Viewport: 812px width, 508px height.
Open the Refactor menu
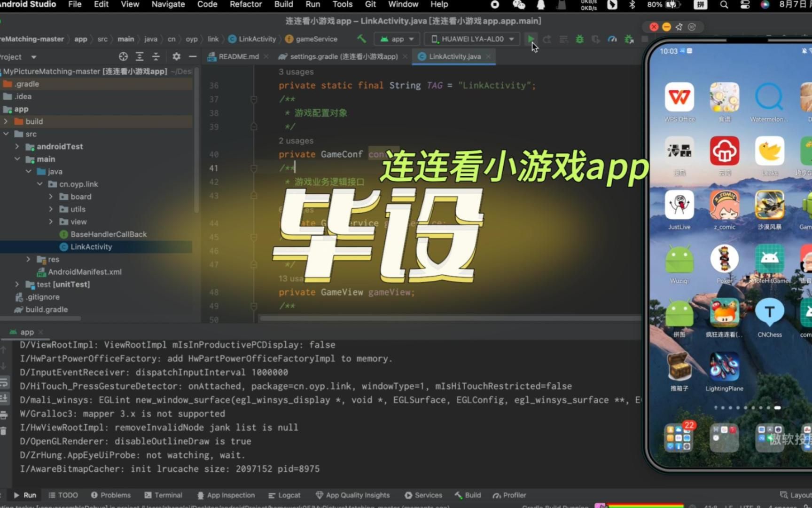pyautogui.click(x=245, y=4)
